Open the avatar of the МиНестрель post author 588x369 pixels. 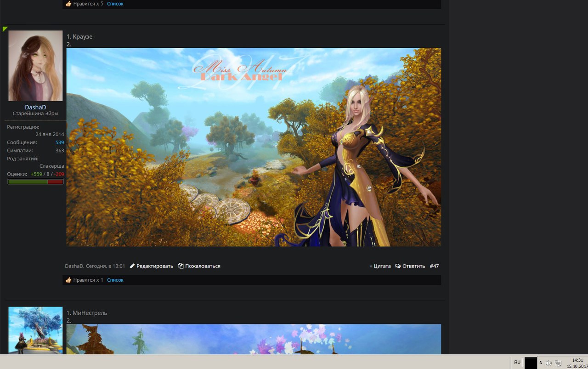(35, 330)
